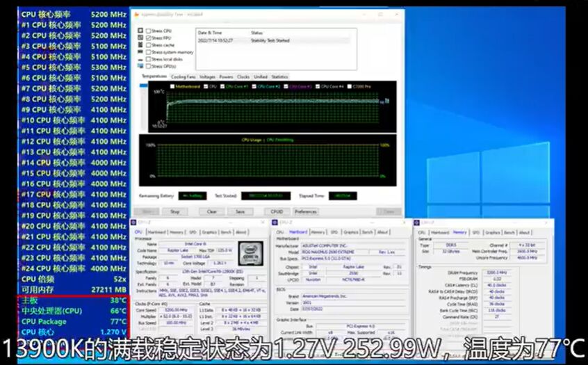The image size is (588, 365).
Task: Open the Mainboard tab in the CPU-Z window showing Timings
Action: click(x=440, y=232)
